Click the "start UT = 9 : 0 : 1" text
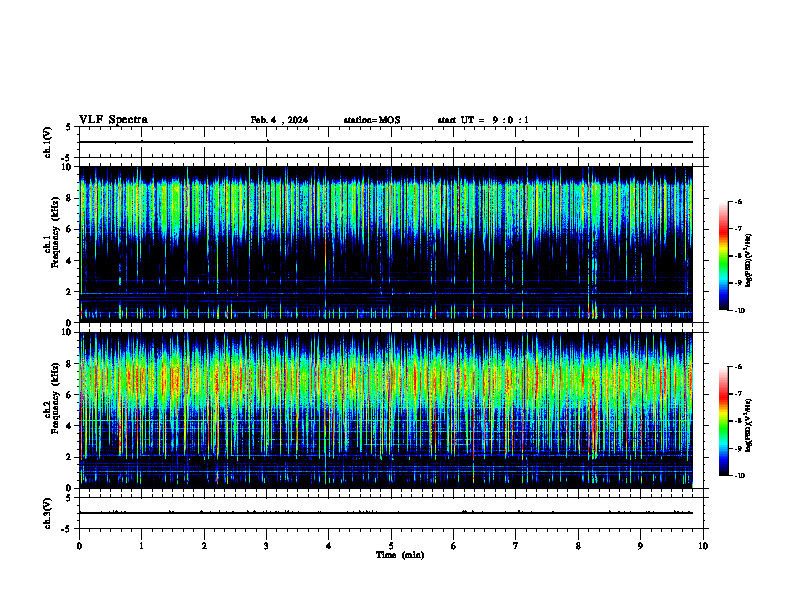The width and height of the screenshot is (792, 612). coord(483,120)
